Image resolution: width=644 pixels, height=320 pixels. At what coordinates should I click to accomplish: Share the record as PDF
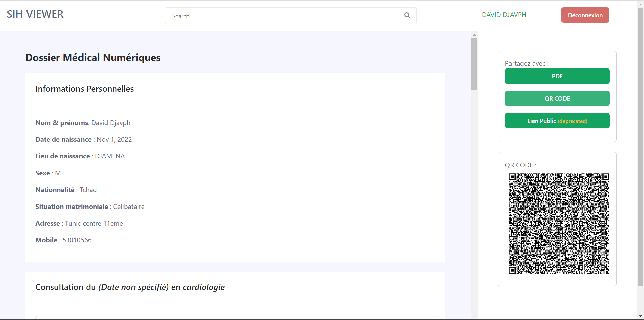click(557, 76)
